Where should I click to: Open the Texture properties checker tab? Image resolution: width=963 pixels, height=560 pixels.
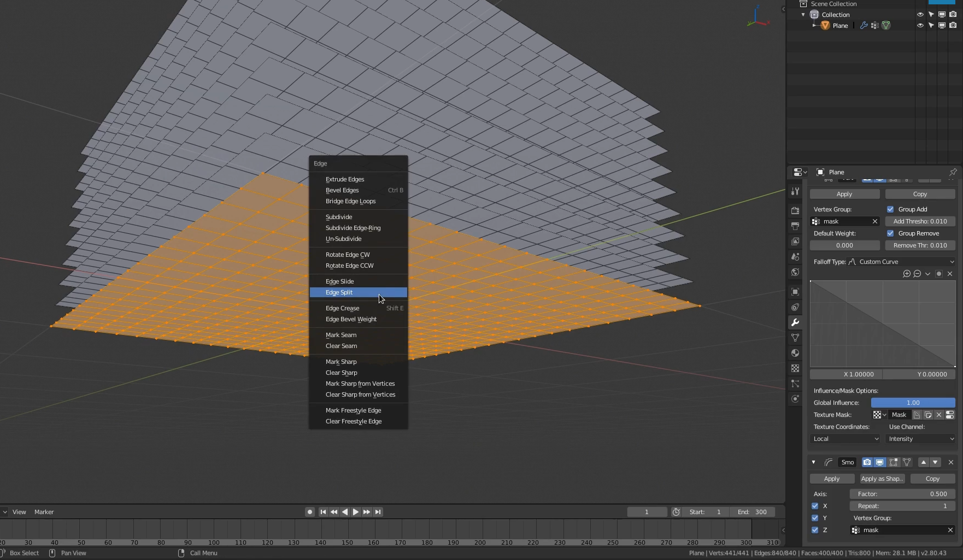(x=795, y=368)
